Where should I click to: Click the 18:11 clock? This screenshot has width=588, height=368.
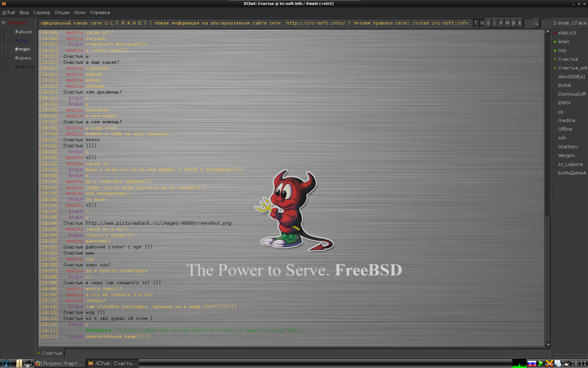click(579, 363)
